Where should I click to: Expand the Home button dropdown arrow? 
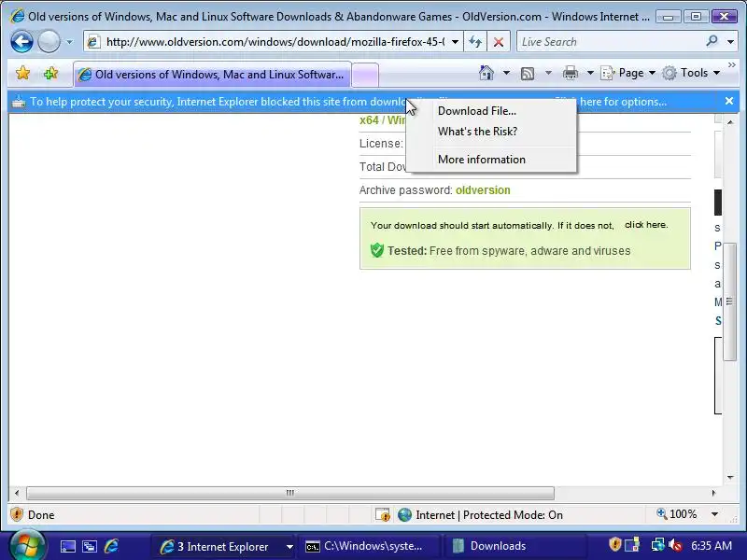[x=506, y=73]
